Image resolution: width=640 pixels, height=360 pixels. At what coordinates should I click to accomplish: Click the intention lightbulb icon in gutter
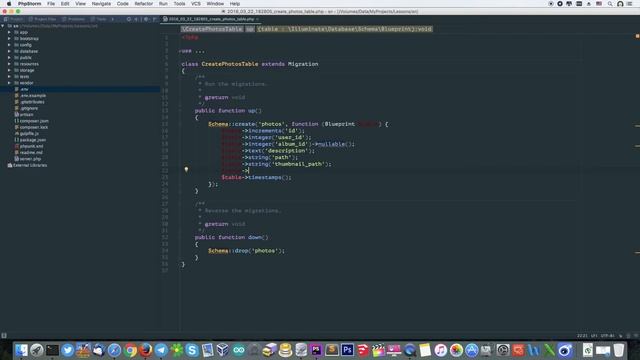point(186,169)
